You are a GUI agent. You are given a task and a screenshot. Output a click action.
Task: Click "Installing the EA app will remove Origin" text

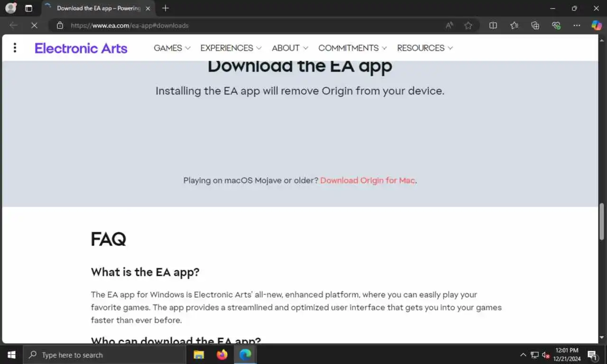coord(300,91)
